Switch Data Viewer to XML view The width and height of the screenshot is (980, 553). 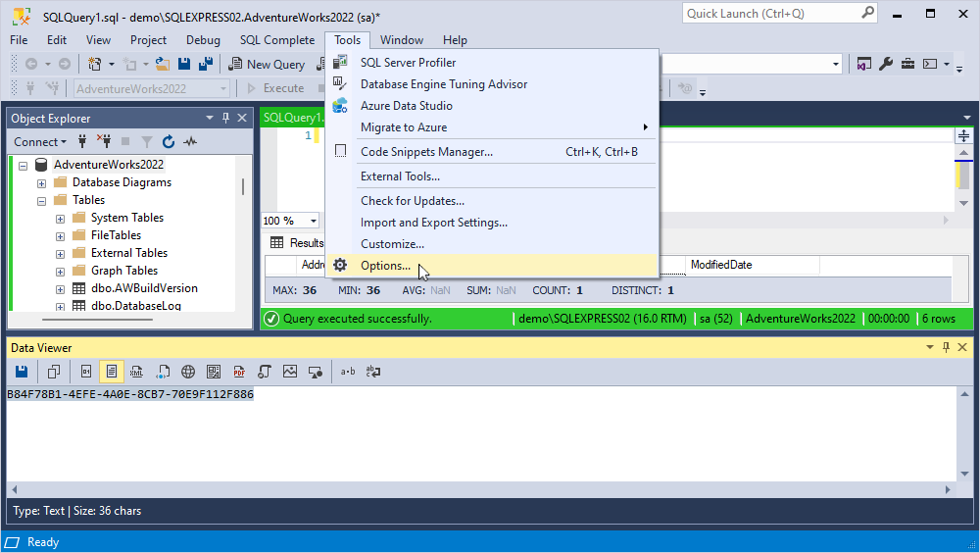click(137, 372)
